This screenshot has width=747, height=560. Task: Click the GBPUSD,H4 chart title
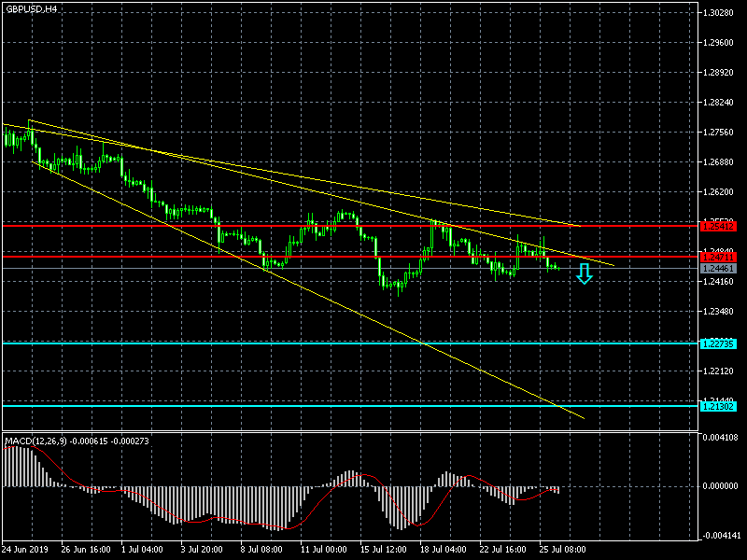[x=30, y=8]
